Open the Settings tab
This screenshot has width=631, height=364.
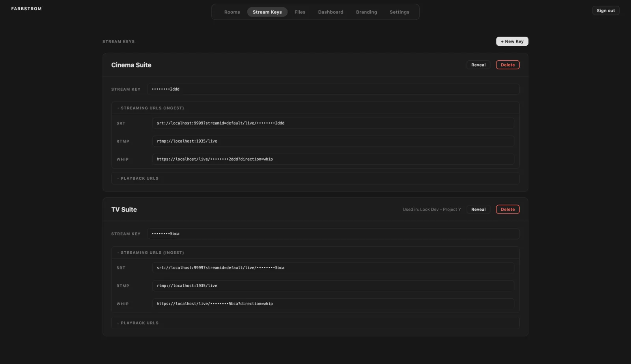[x=399, y=12]
